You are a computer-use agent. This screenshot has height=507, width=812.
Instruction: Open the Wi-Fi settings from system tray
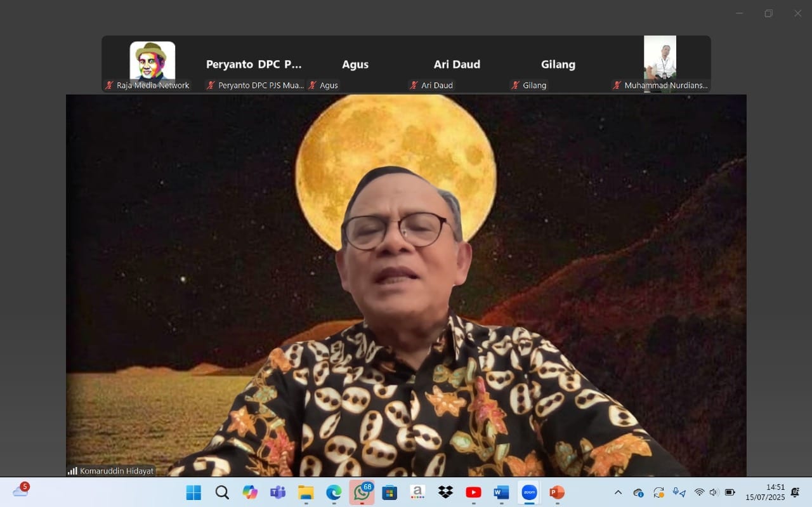pos(700,492)
